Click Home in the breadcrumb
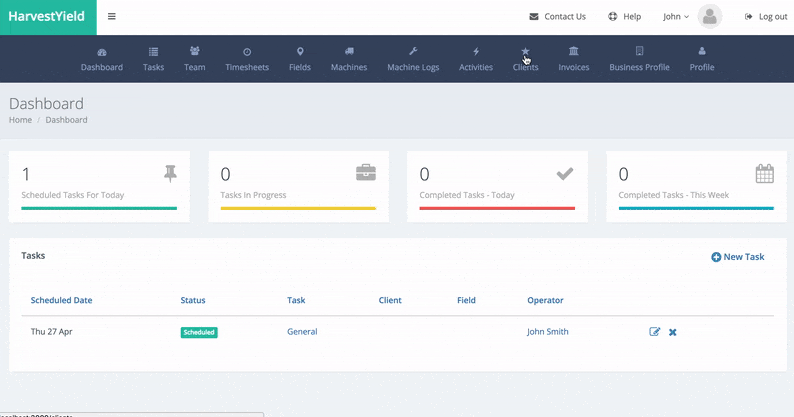This screenshot has height=417, width=794. (20, 120)
